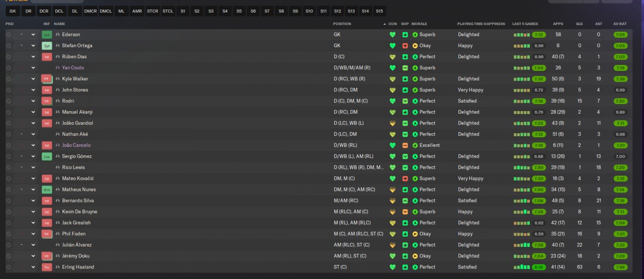Image resolution: width=644 pixels, height=279 pixels.
Task: Click the condition heart for Matheus Nunes
Action: (x=393, y=190)
